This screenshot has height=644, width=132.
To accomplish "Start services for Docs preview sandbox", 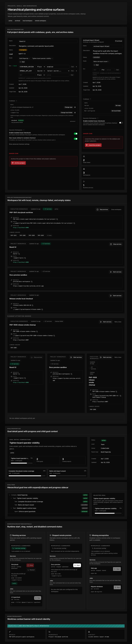I will pos(116,272).
